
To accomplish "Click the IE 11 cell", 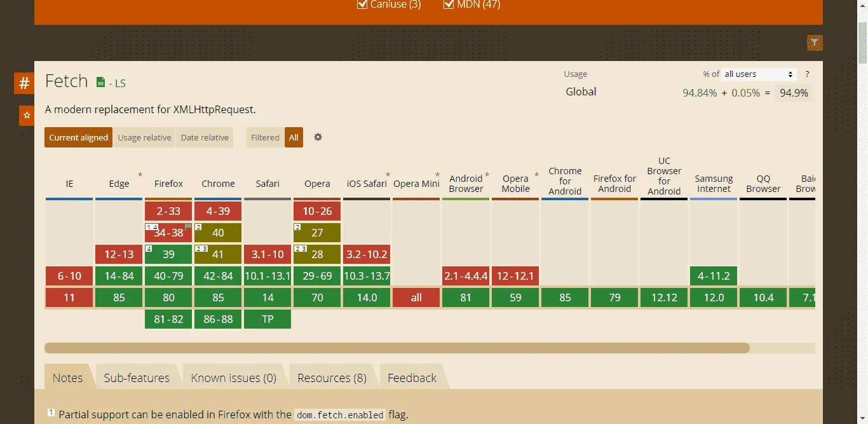I will (x=69, y=297).
